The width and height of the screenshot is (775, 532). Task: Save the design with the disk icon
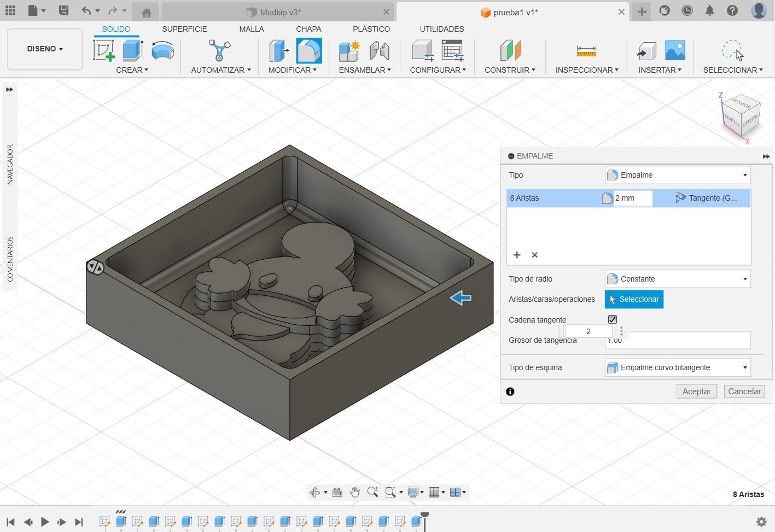pos(63,10)
